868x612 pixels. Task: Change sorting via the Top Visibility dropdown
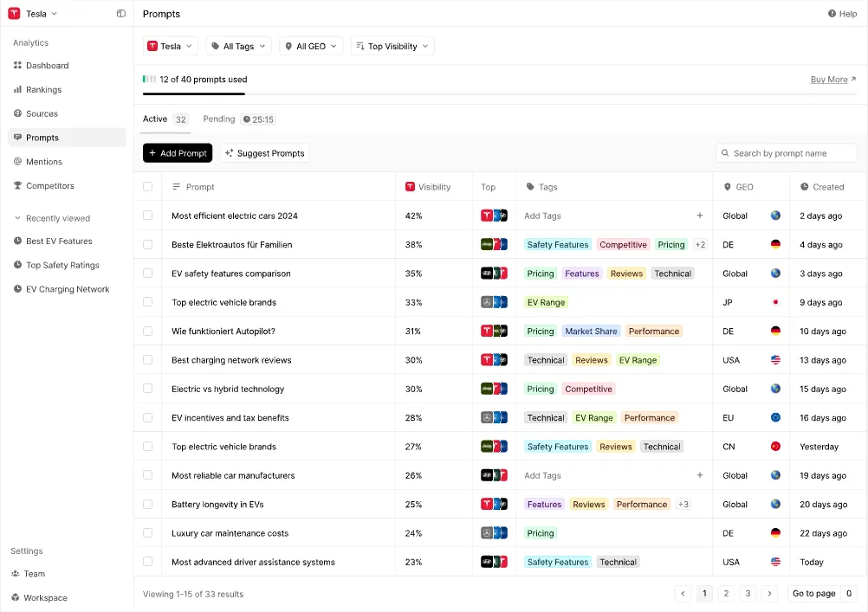(392, 46)
